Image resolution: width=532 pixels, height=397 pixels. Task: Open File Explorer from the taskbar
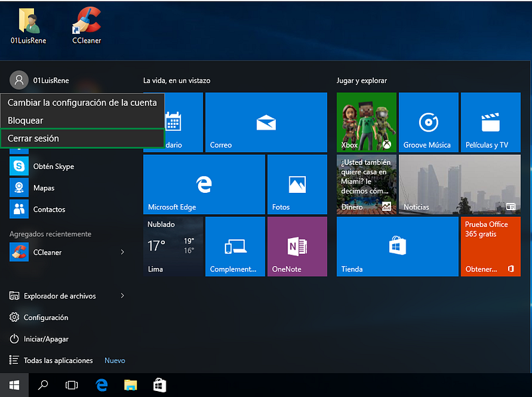click(x=130, y=385)
